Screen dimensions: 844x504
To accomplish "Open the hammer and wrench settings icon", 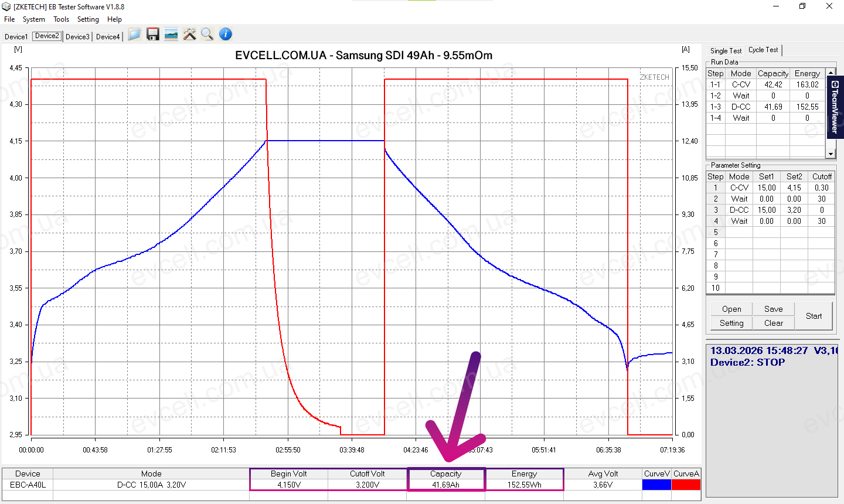I will coord(189,35).
